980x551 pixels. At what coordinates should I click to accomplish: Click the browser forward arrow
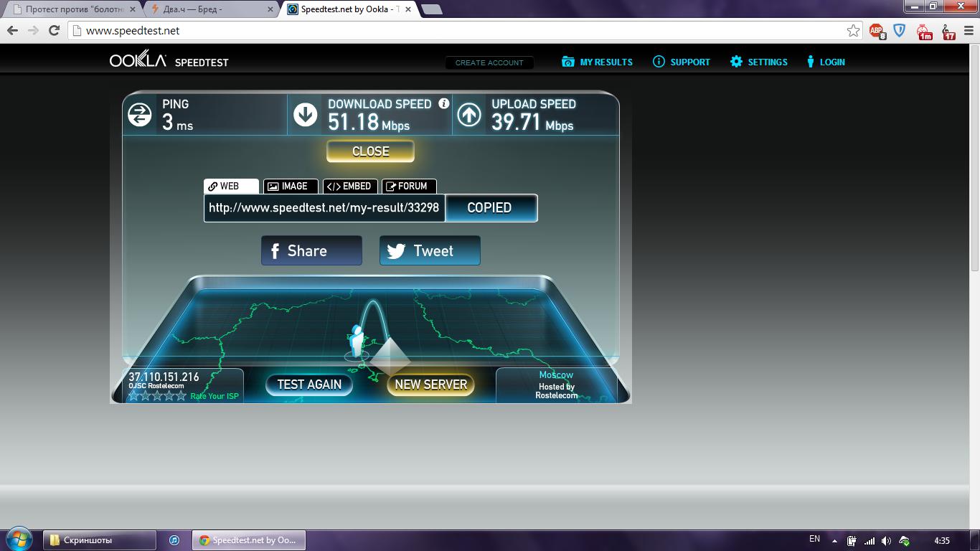pyautogui.click(x=33, y=31)
